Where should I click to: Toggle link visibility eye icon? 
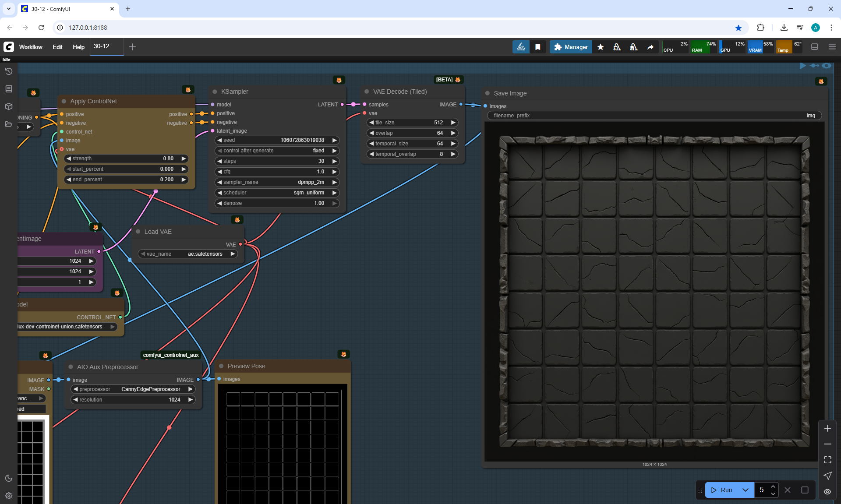click(827, 491)
